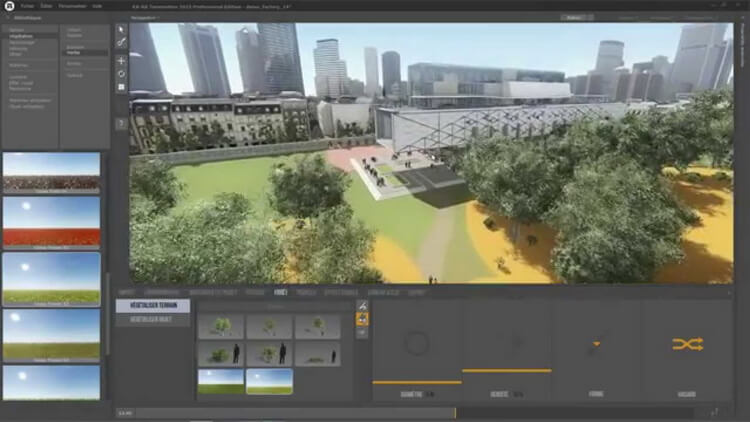Viewport: 750px width, 422px height.
Task: Adjust the Diamètre orange slider bar
Action: tap(417, 382)
